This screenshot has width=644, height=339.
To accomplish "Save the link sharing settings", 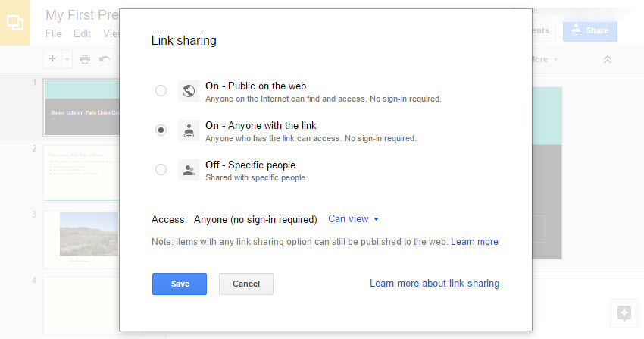I will [180, 284].
